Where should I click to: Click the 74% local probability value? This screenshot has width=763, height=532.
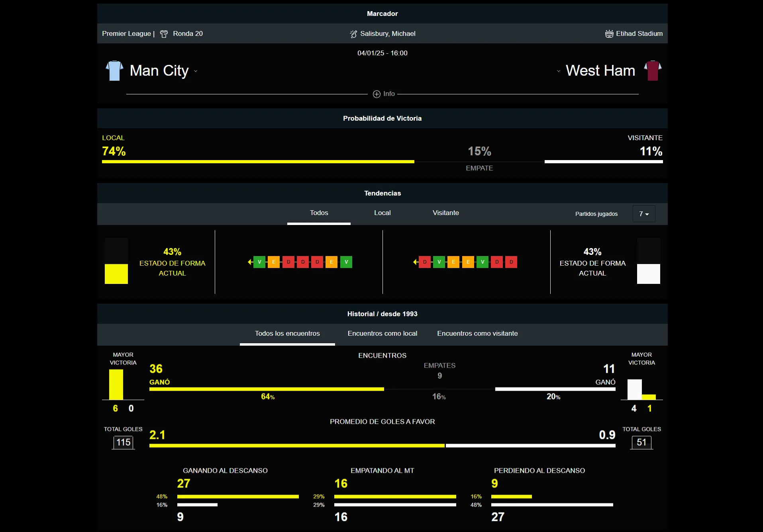(114, 151)
